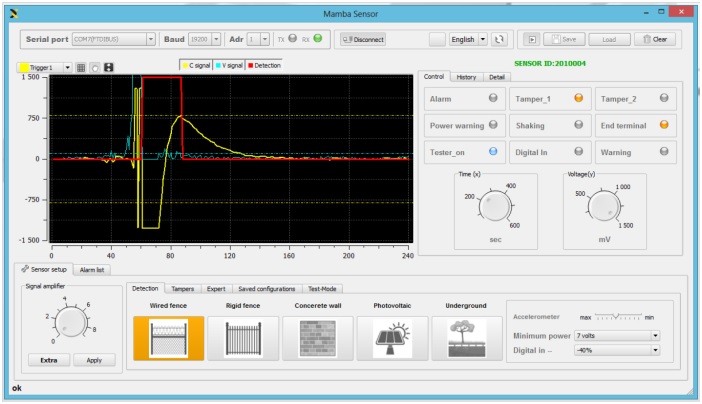
Task: Open the Digital in percentage dropdown
Action: [x=617, y=350]
